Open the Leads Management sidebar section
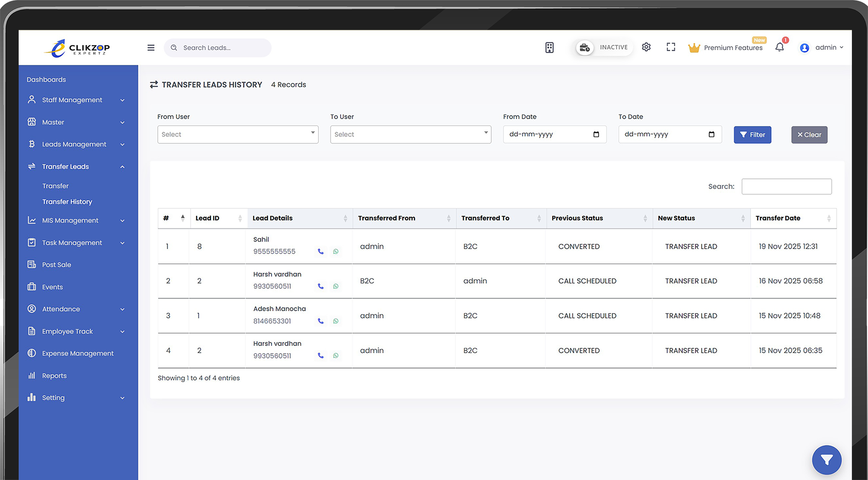This screenshot has width=868, height=480. pyautogui.click(x=74, y=144)
